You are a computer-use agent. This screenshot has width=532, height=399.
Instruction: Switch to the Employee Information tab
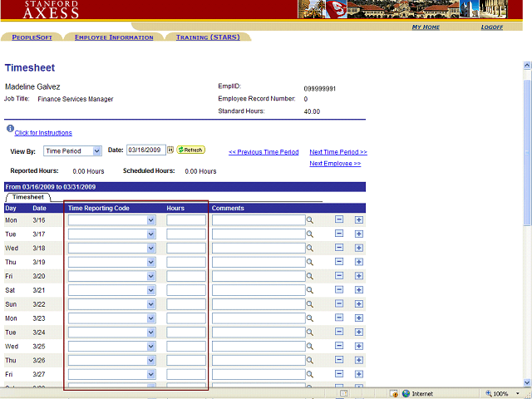[x=114, y=37]
